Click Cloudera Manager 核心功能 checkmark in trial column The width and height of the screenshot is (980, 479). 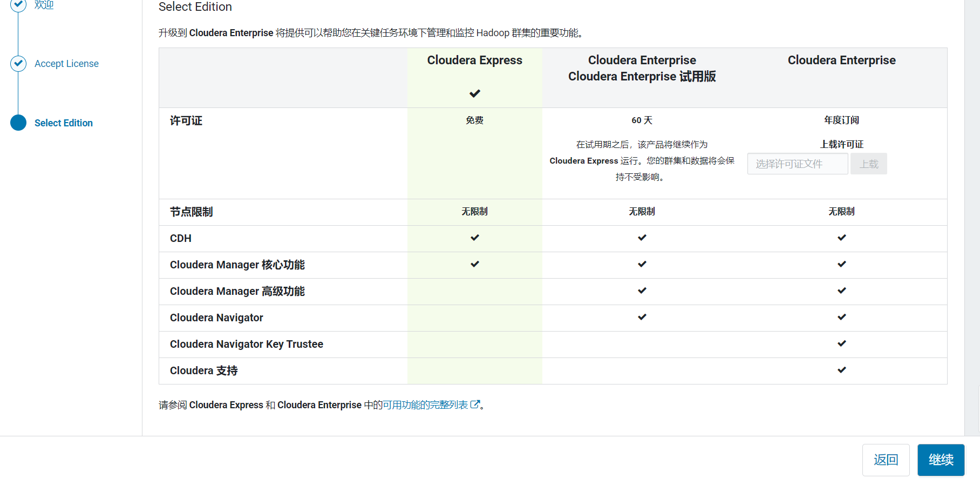[642, 264]
